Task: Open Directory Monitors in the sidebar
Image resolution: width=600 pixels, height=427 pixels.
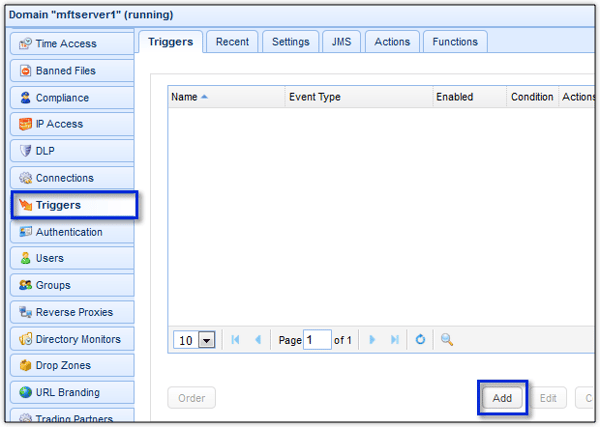Action: point(72,339)
